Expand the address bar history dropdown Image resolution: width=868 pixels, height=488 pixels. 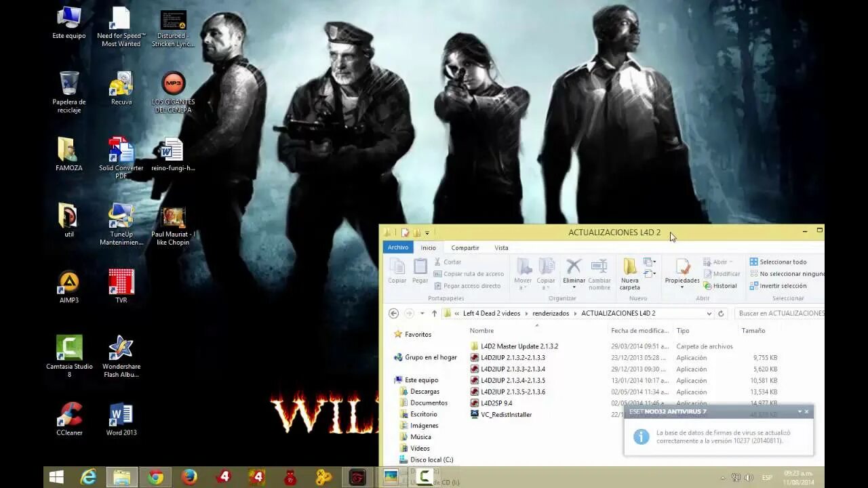(x=709, y=314)
